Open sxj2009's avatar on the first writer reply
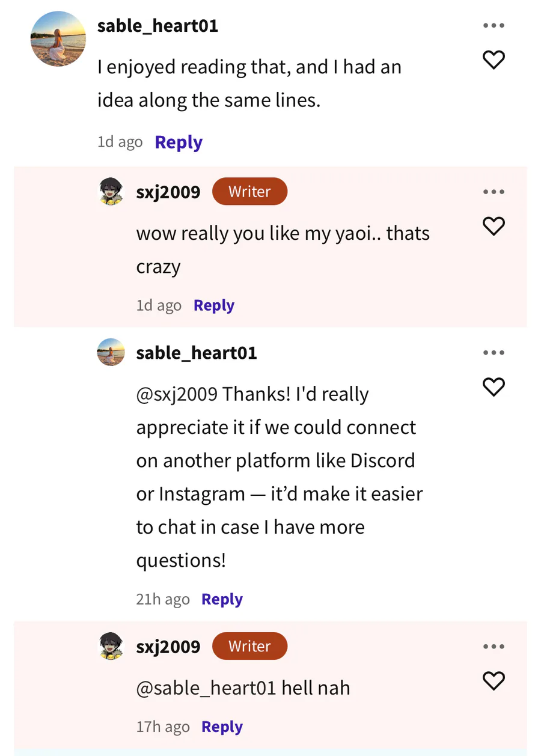Viewport: 541px width, 756px height. (111, 192)
